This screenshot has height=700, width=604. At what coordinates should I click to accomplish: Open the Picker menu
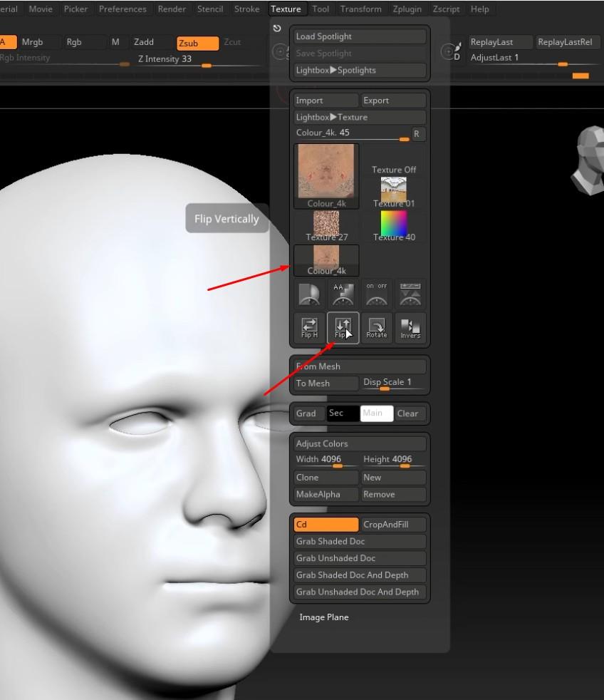[75, 9]
